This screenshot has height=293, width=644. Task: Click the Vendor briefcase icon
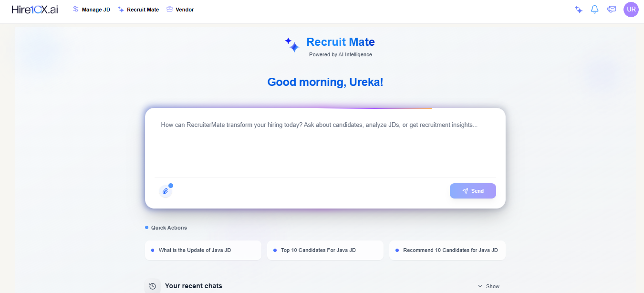(x=169, y=10)
